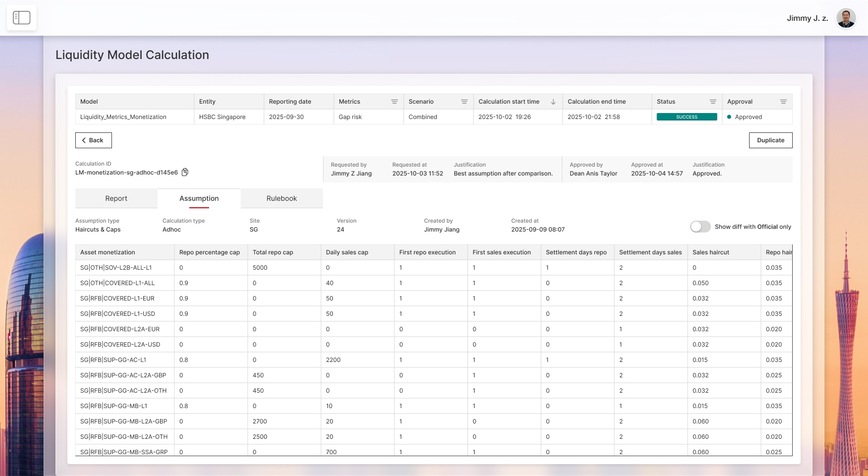Open the Status column filter icon

(x=713, y=102)
